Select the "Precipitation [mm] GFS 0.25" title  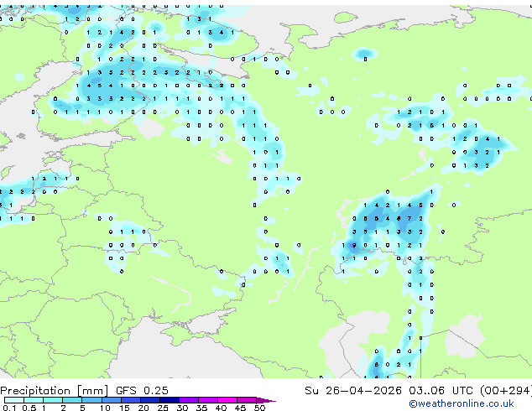pos(84,391)
